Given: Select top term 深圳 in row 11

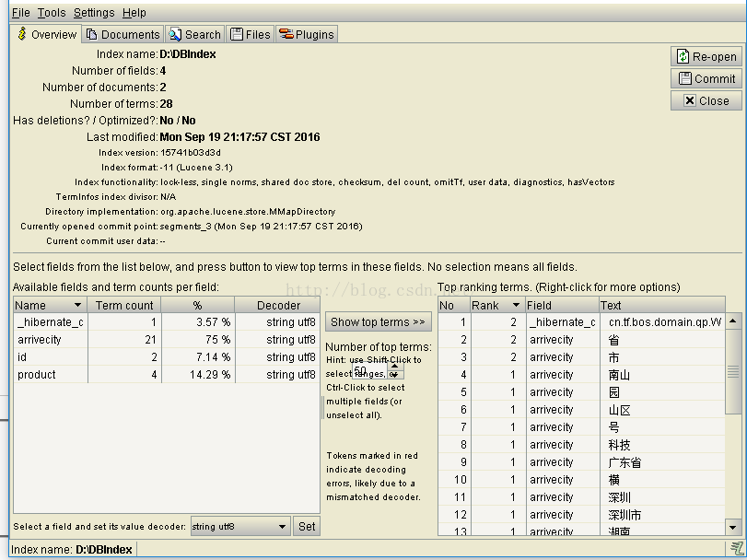Looking at the screenshot, I should (582, 497).
